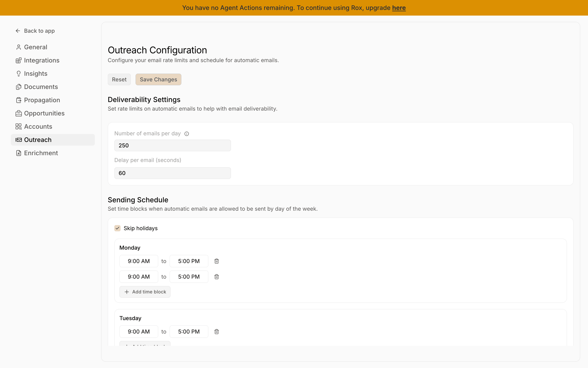This screenshot has width=588, height=368.
Task: Click the Enrichment file icon
Action: coord(19,153)
